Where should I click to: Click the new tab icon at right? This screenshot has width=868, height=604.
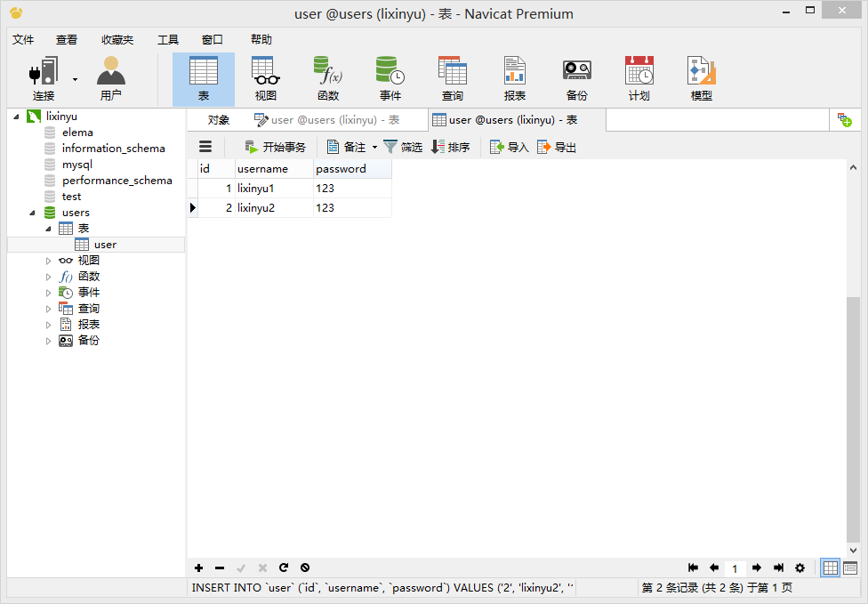tap(845, 119)
